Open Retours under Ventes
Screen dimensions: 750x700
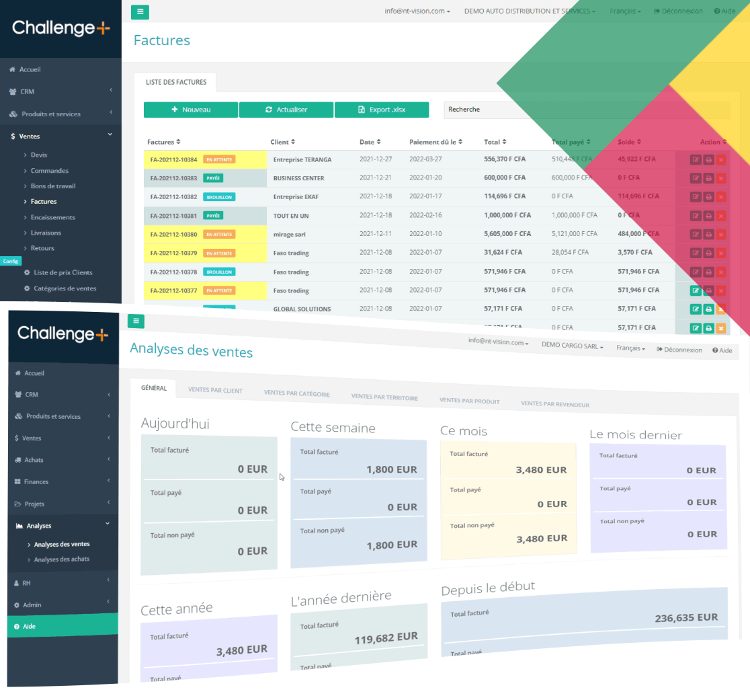click(x=42, y=248)
